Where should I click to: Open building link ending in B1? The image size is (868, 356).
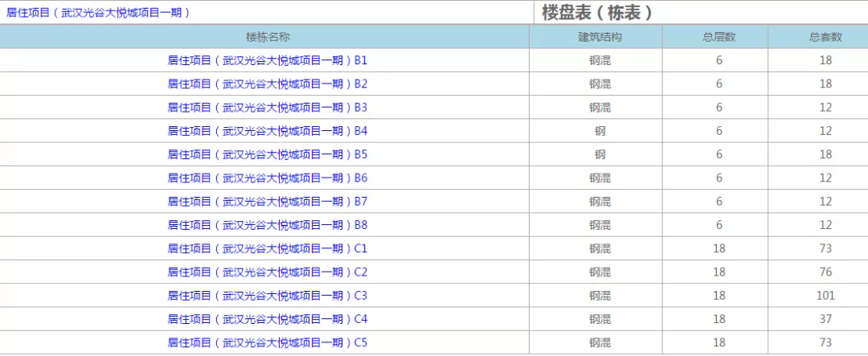coord(268,60)
